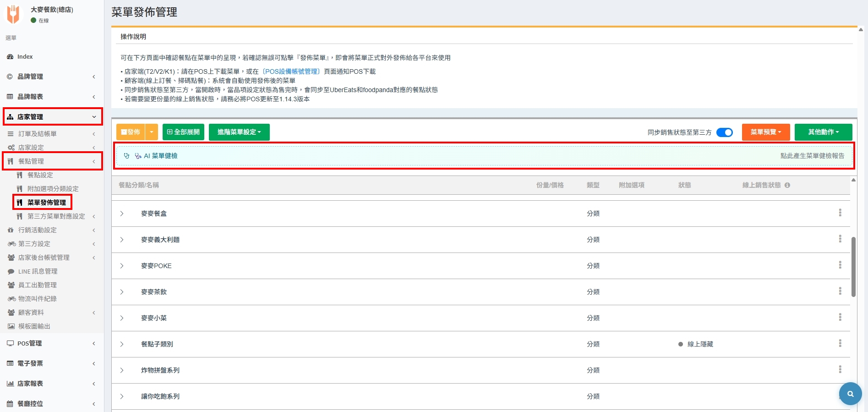Image resolution: width=868 pixels, height=412 pixels.
Task: Open the AI 菜單健檢 label
Action: [161, 156]
